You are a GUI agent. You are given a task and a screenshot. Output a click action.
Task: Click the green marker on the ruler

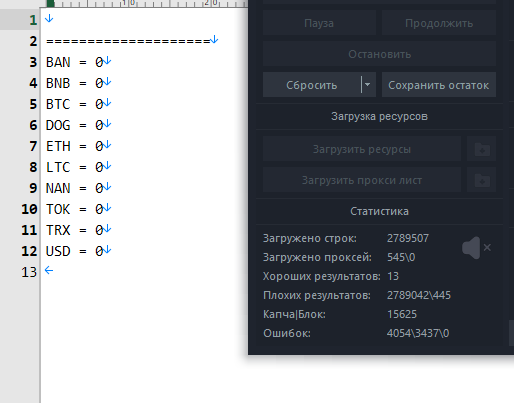tap(50, 3)
